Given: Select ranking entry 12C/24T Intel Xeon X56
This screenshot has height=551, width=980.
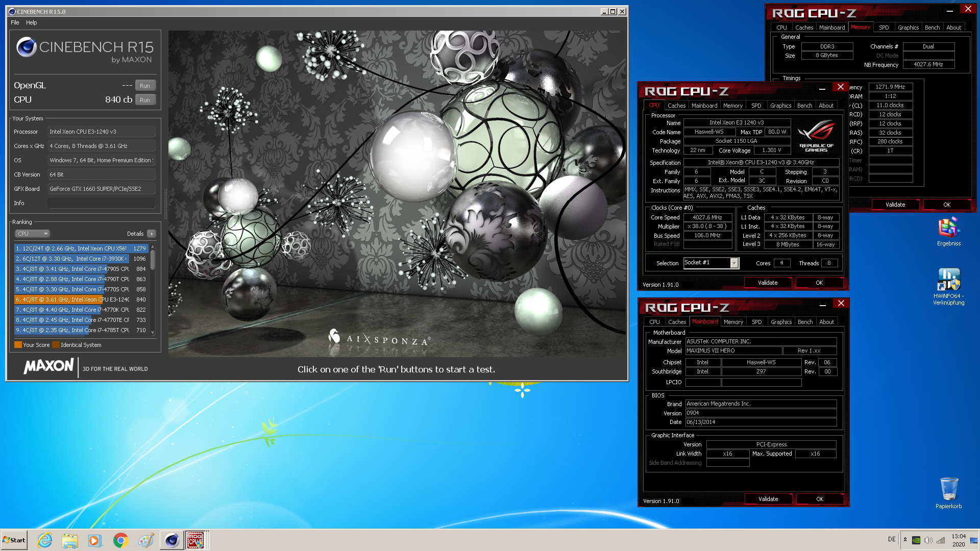Looking at the screenshot, I should click(81, 248).
